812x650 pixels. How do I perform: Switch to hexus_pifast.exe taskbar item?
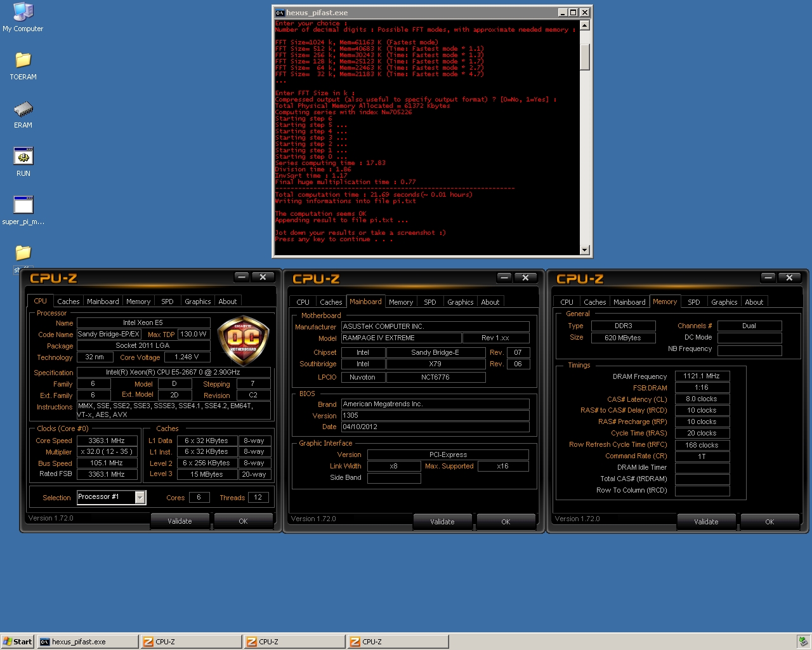click(x=88, y=642)
